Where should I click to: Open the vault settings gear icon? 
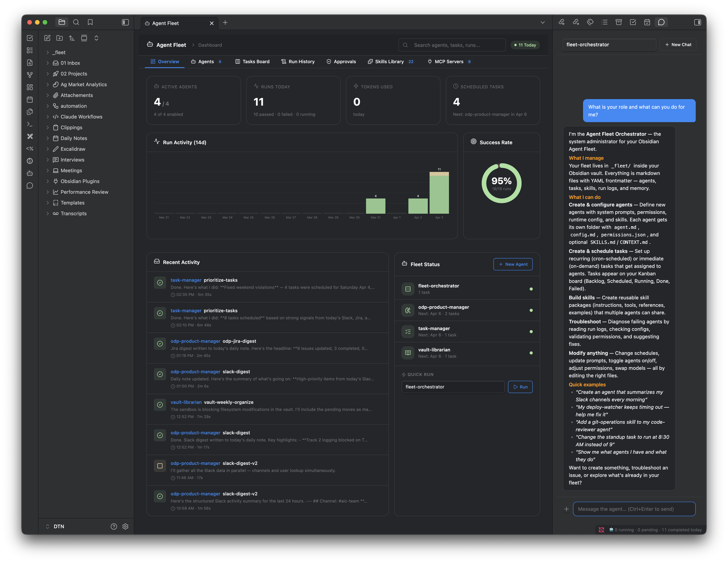[125, 526]
